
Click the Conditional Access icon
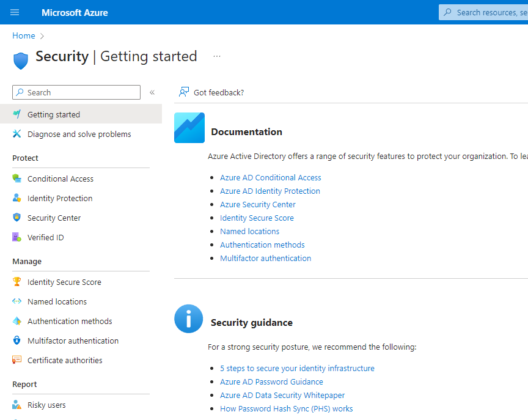tap(17, 178)
